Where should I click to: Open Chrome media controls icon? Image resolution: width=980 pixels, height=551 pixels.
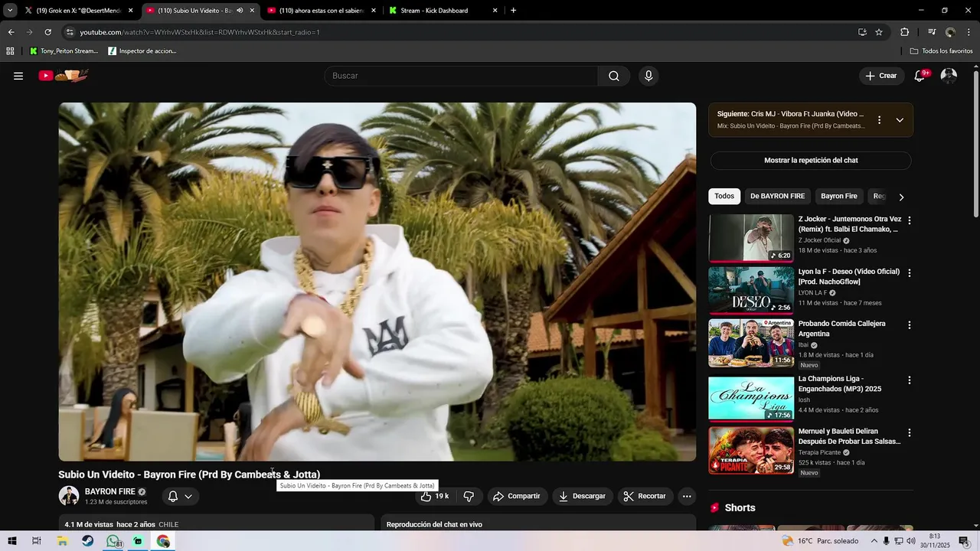click(932, 32)
